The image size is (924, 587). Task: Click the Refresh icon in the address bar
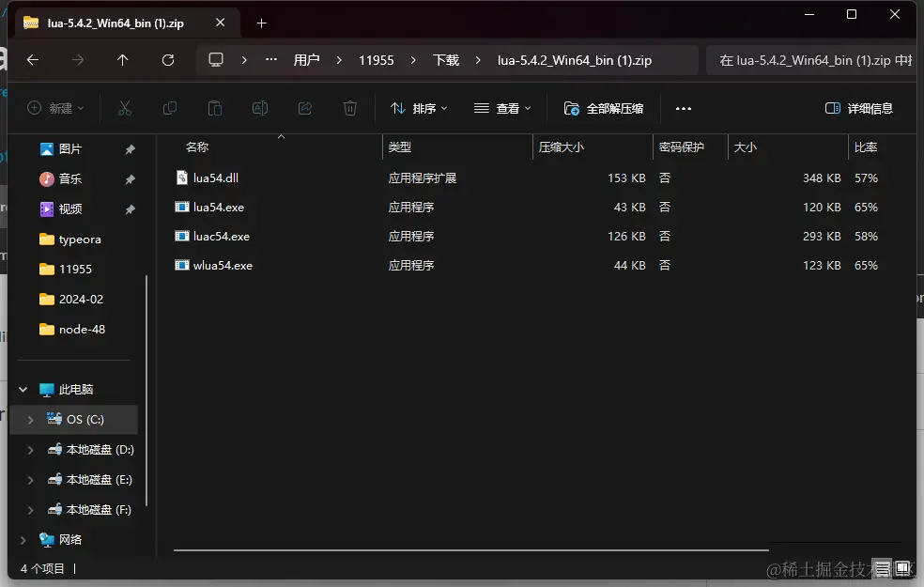tap(168, 59)
